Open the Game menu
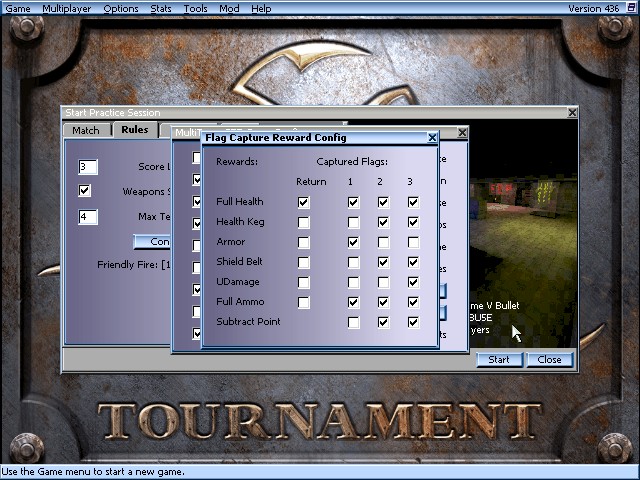 click(x=18, y=8)
